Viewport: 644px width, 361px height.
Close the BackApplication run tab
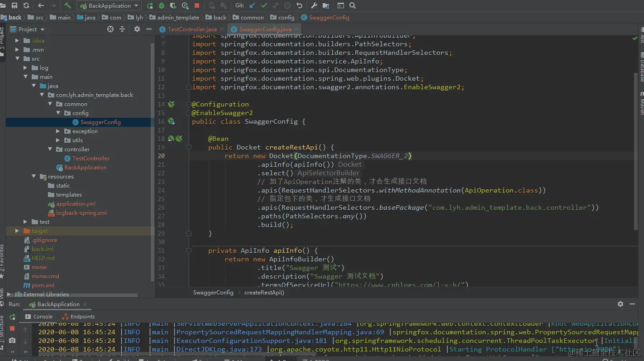coord(85,304)
